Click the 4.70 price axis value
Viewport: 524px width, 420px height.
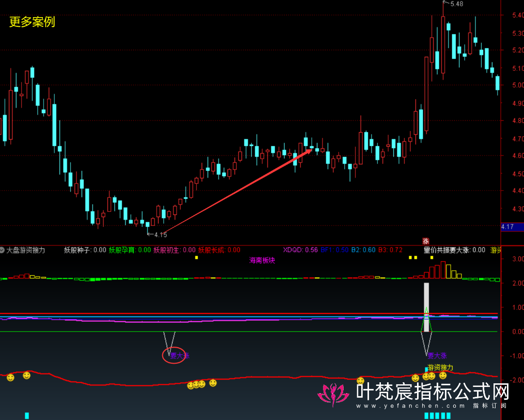(518, 138)
